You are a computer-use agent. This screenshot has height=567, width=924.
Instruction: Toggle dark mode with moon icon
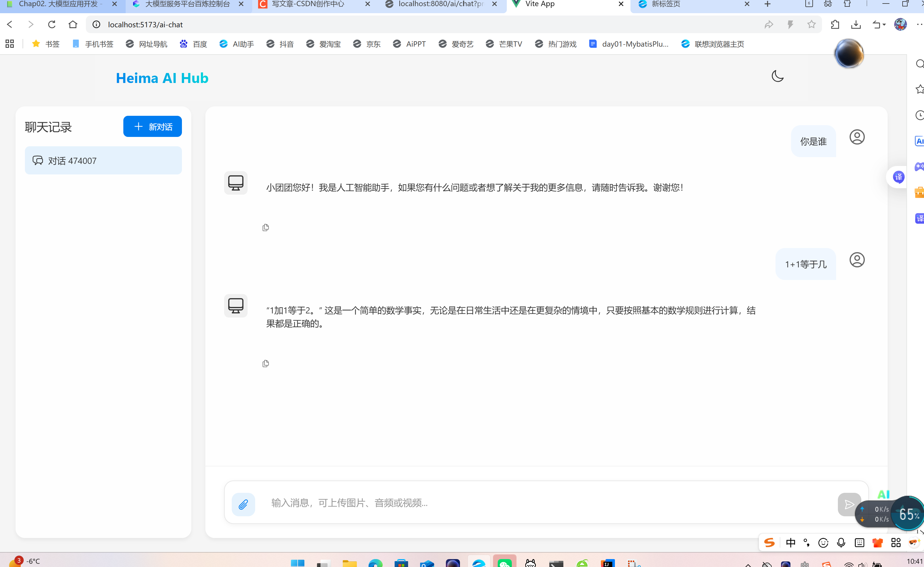778,76
